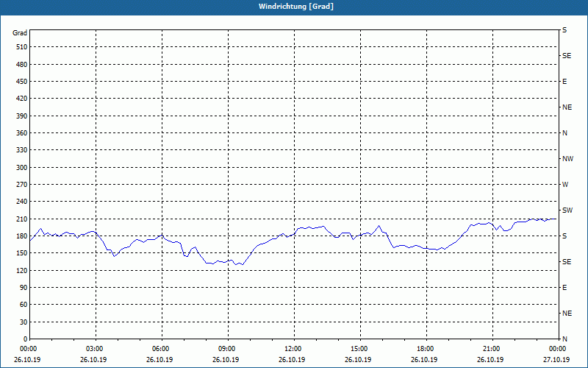Click the 15:00 time label
This screenshot has height=368, width=588.
pos(360,349)
